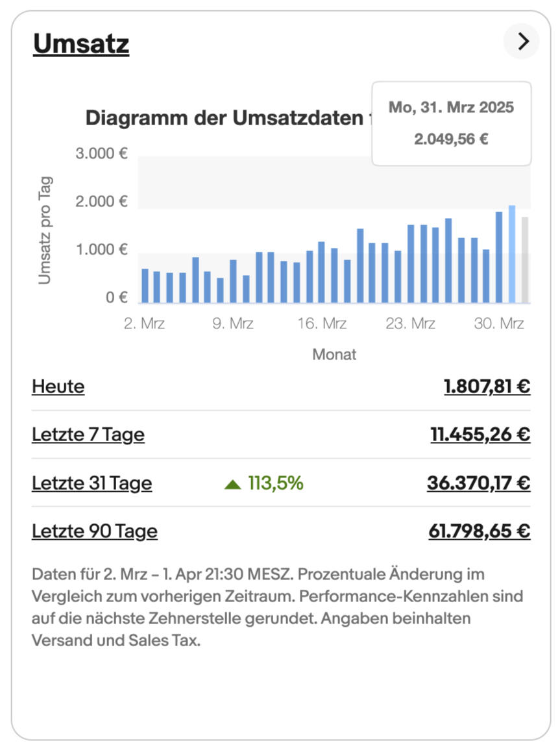Viewport: 560px width, 750px height.
Task: Open the Letzte 90 Tage link
Action: (x=95, y=531)
